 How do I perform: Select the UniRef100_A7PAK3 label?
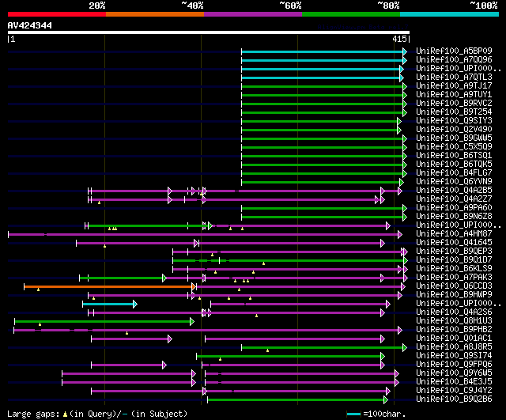[454, 278]
